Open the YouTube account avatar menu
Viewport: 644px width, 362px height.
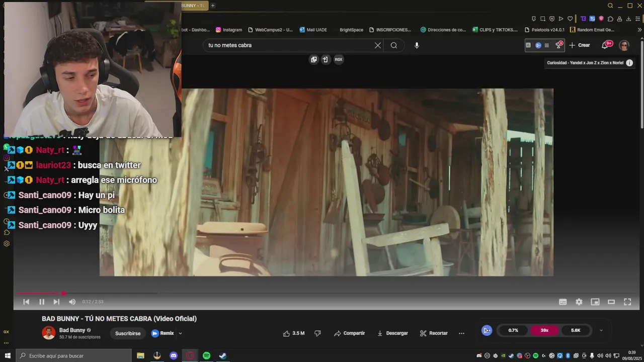click(x=624, y=45)
